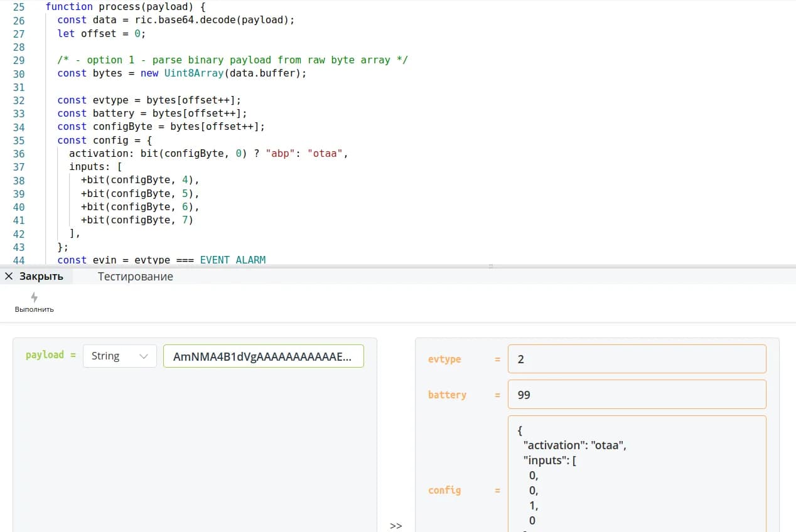Click line number 35 in the gutter
This screenshot has height=532, width=796.
point(19,141)
